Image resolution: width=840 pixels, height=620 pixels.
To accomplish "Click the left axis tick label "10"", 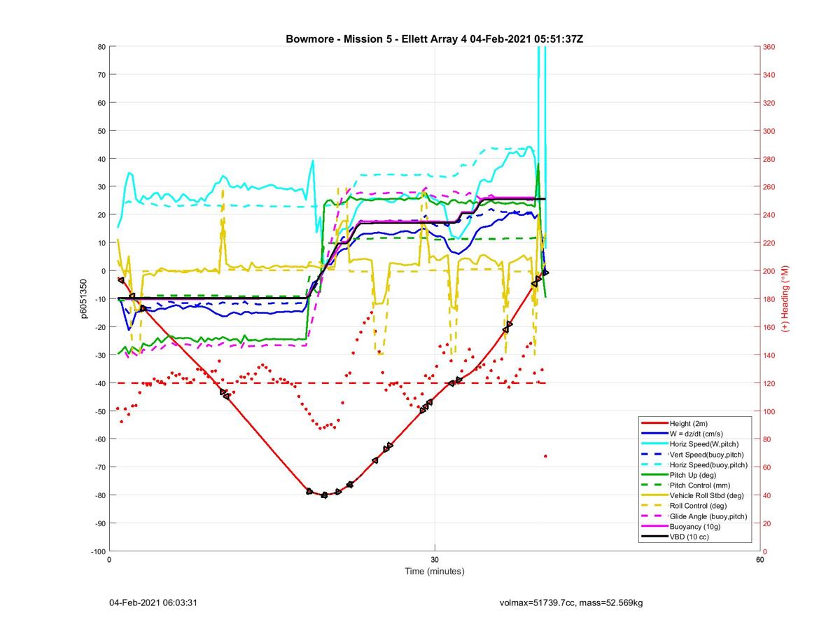I will tap(101, 243).
